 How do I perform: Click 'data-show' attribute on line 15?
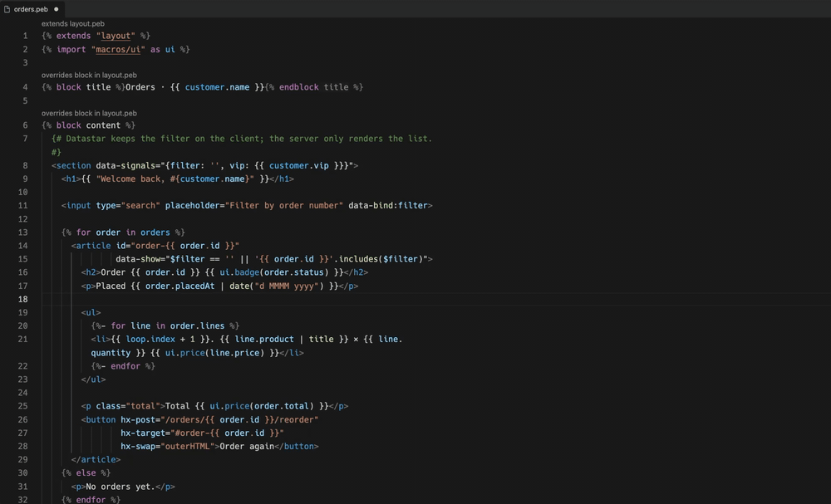coord(138,259)
